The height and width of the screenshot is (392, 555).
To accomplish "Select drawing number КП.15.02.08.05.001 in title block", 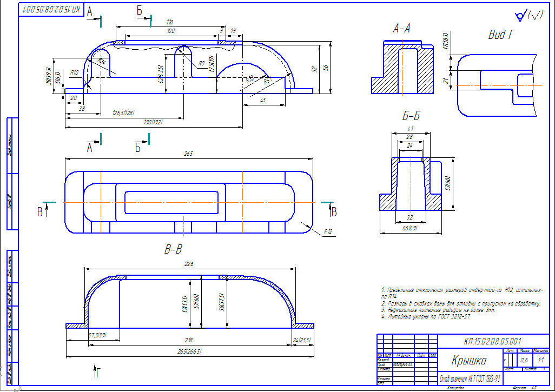I will click(x=492, y=341).
